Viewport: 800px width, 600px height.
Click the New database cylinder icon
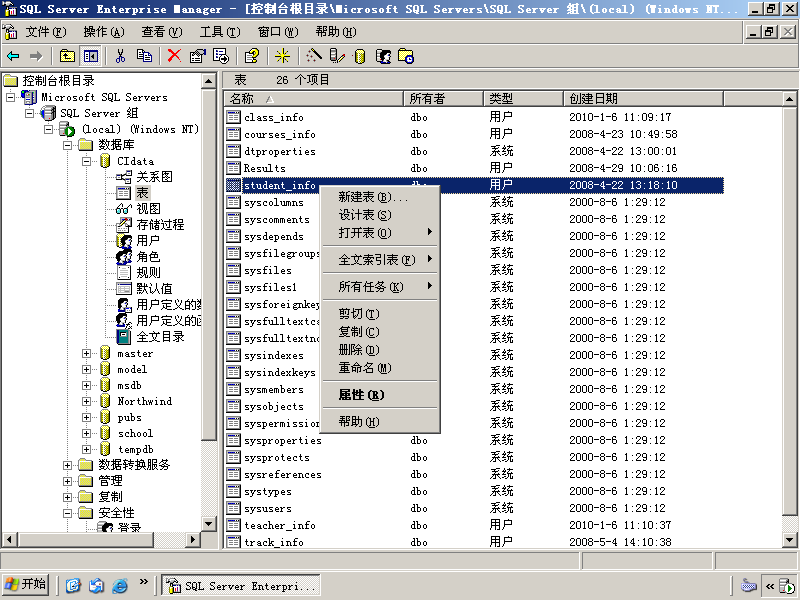tap(360, 56)
